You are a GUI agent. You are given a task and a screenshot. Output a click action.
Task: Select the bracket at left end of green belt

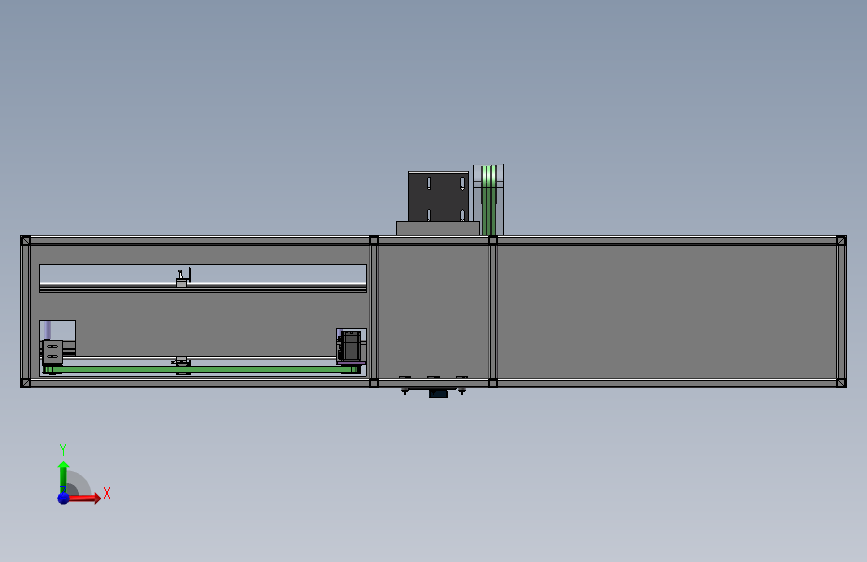(x=53, y=352)
